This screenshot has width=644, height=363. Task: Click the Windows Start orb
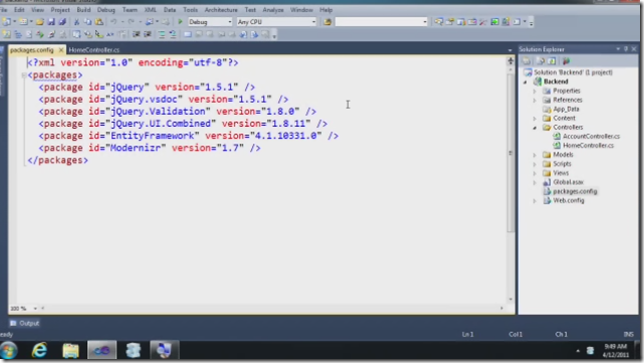click(8, 350)
